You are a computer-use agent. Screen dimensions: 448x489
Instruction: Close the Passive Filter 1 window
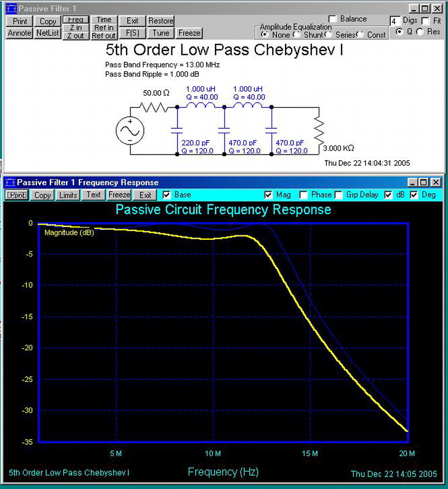pyautogui.click(x=437, y=8)
